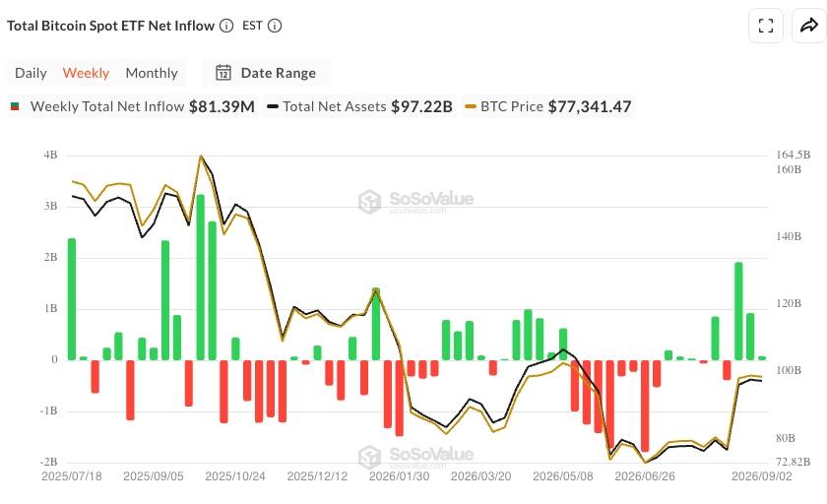Image resolution: width=827 pixels, height=504 pixels.
Task: Click the EST timezone label
Action: pos(252,26)
